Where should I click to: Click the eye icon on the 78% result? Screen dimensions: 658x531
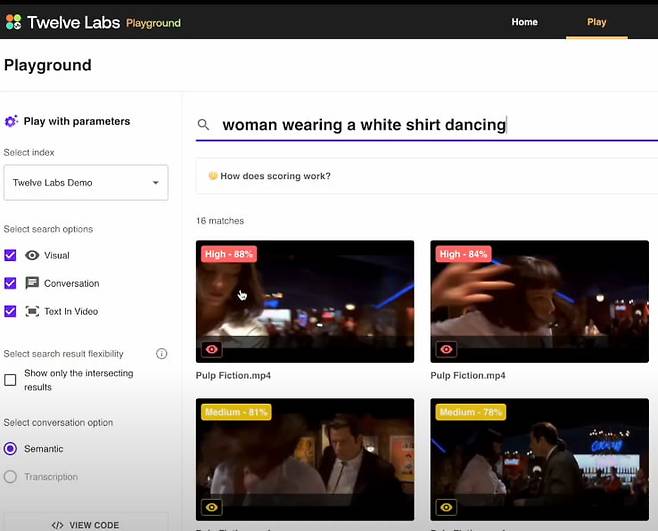(446, 507)
